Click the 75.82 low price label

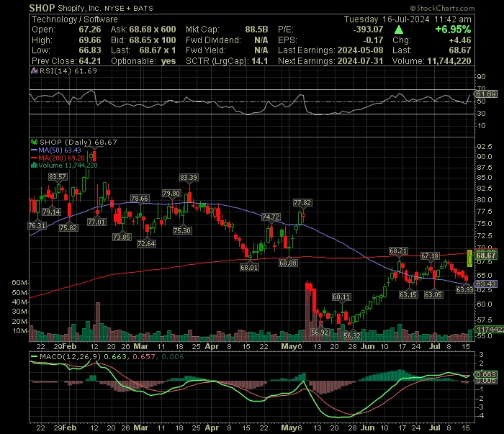coord(68,227)
